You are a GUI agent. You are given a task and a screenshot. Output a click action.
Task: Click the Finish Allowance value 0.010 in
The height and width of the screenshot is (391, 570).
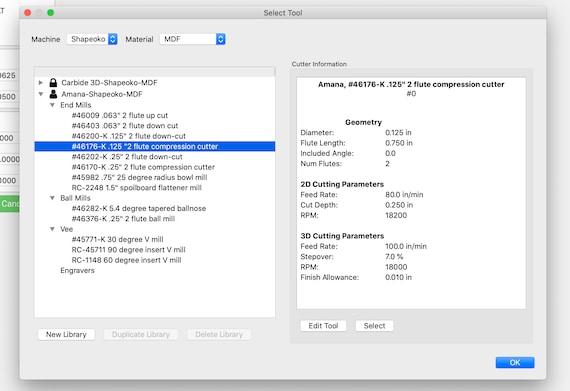(398, 278)
